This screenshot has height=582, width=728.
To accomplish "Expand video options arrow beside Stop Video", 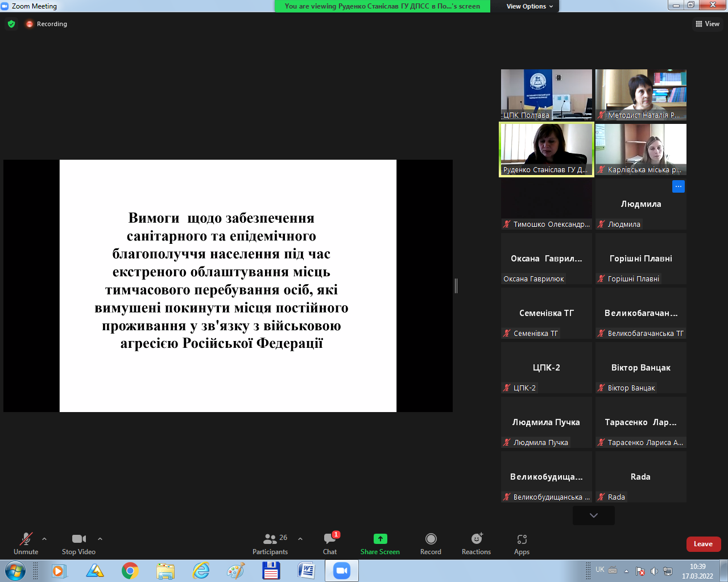I will click(x=100, y=539).
